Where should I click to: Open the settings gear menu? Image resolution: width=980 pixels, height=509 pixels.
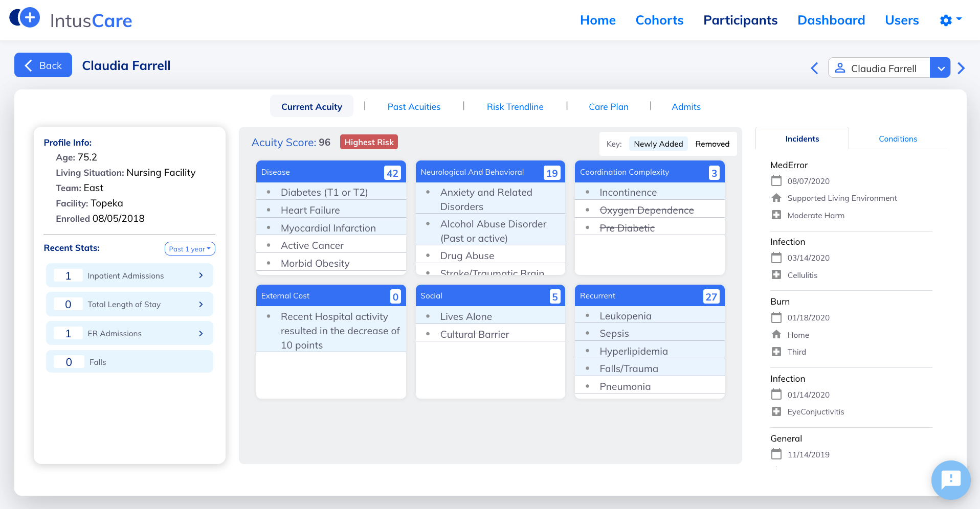950,20
